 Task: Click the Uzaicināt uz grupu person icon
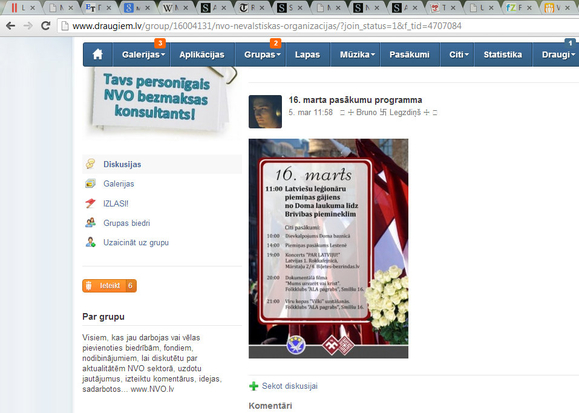(90, 242)
